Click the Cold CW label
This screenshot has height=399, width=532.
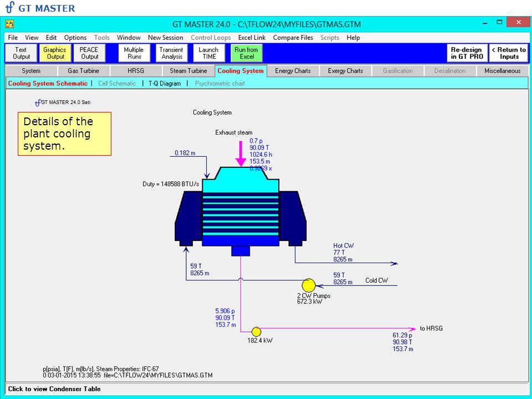(x=376, y=280)
